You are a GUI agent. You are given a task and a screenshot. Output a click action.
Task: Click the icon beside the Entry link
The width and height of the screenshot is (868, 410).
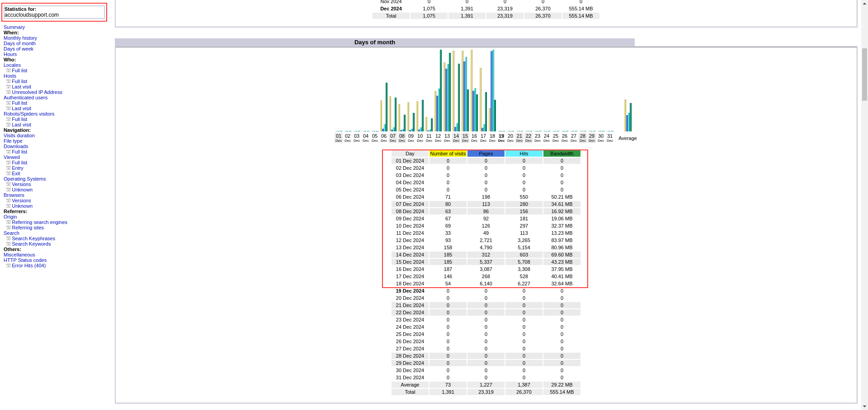(8, 168)
